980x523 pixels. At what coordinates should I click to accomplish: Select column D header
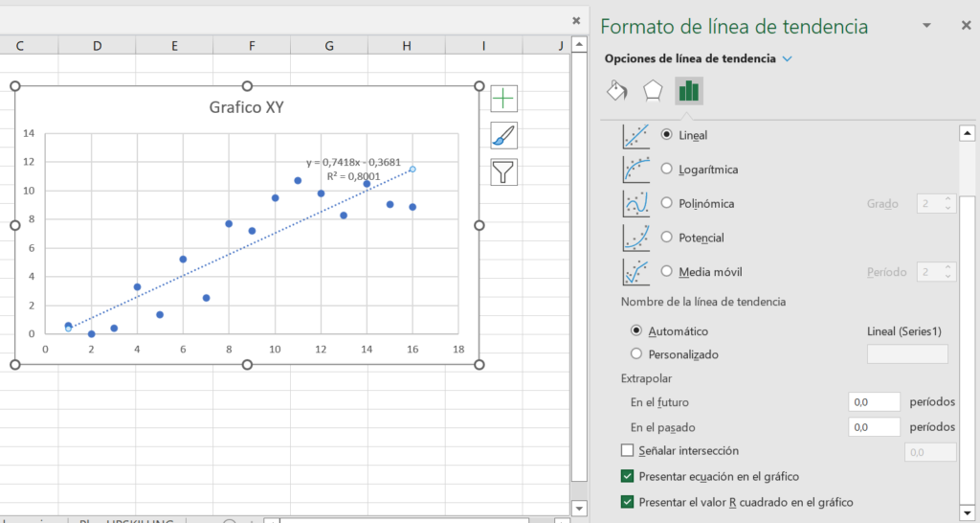click(x=97, y=46)
